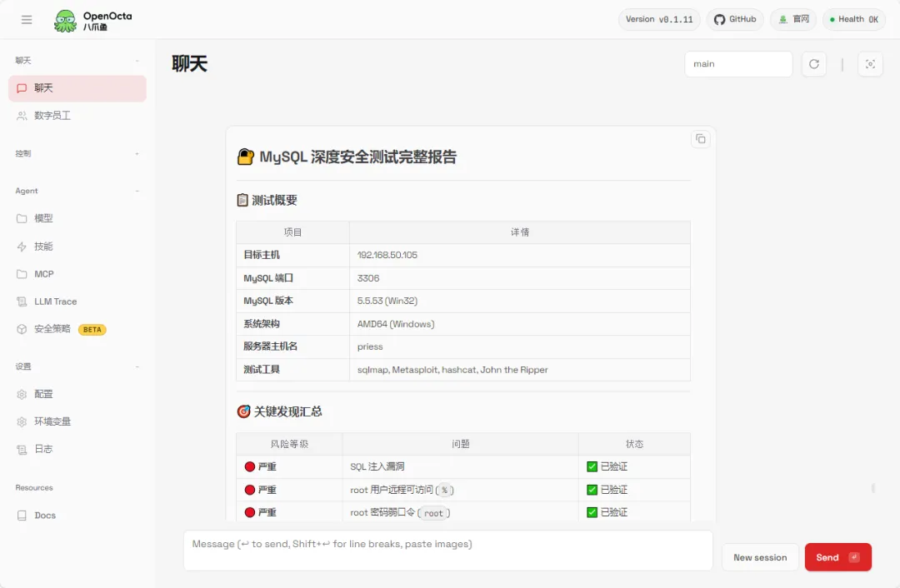Click red severity dot for root 用户远程可访问
The image size is (900, 588).
pyautogui.click(x=250, y=490)
